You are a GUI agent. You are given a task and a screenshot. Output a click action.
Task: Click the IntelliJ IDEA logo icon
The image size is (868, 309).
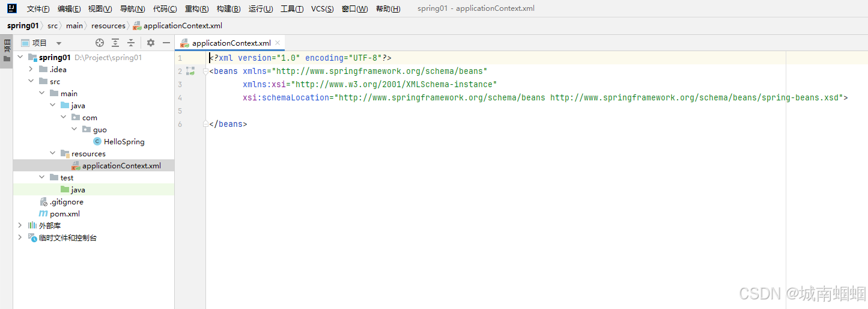(12, 8)
